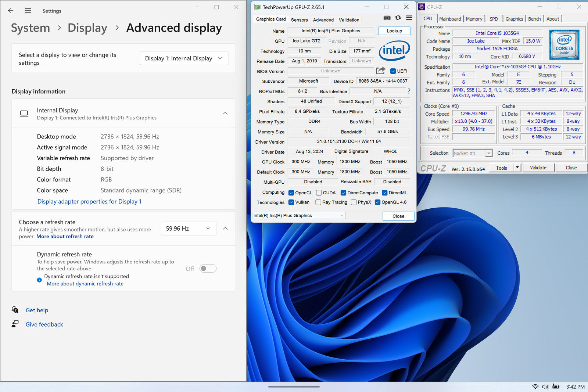Open the Display 1: Internal Display dropdown
588x392 pixels.
(184, 58)
